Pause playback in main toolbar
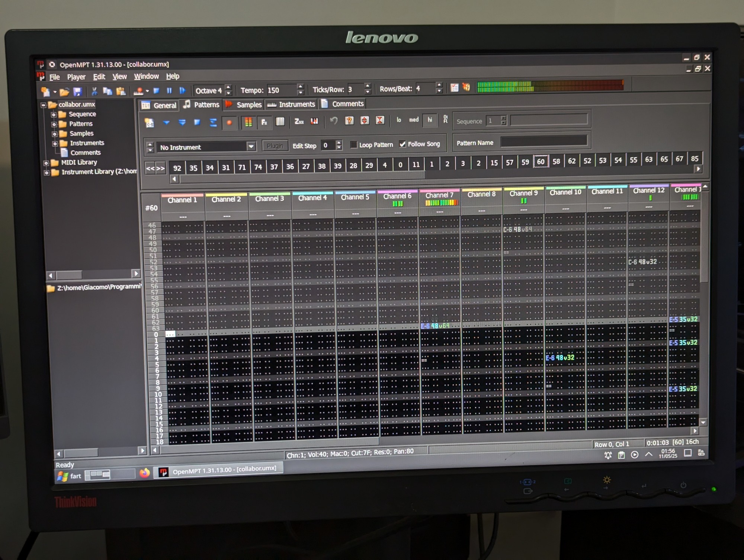The width and height of the screenshot is (744, 560). tap(169, 91)
